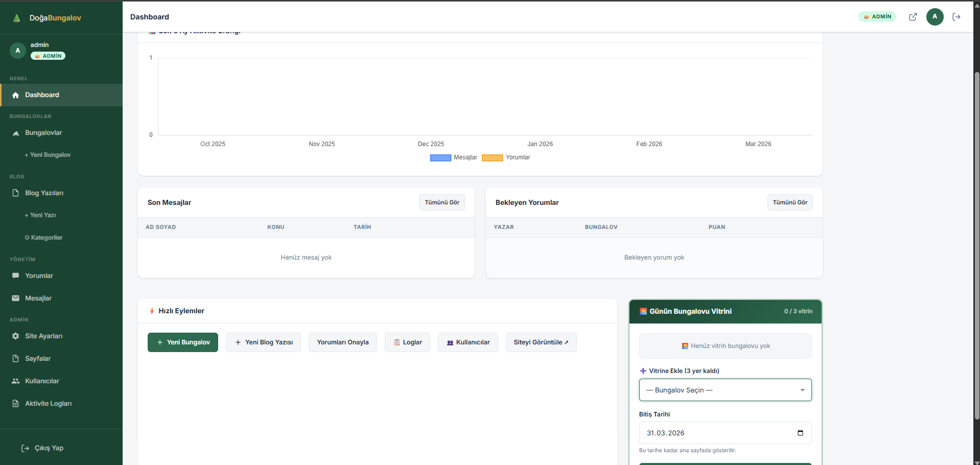The width and height of the screenshot is (980, 465).
Task: Click the DoğaBungalov tree logo
Action: (17, 18)
